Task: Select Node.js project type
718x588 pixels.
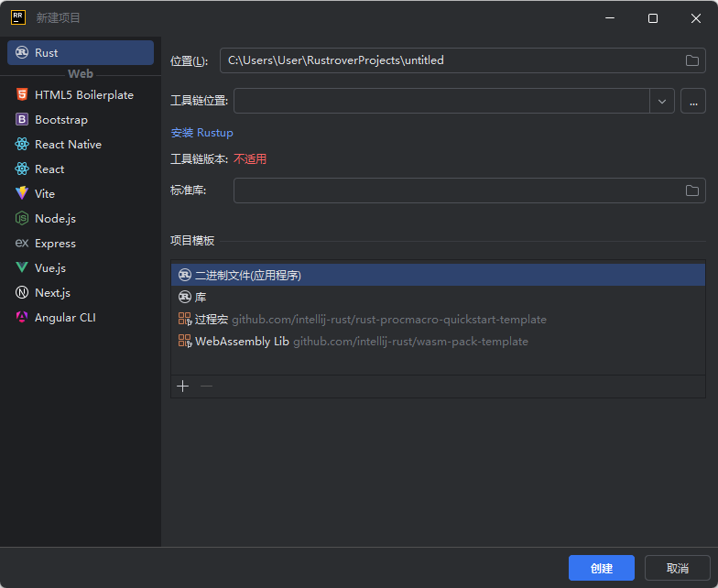Action: [81, 218]
